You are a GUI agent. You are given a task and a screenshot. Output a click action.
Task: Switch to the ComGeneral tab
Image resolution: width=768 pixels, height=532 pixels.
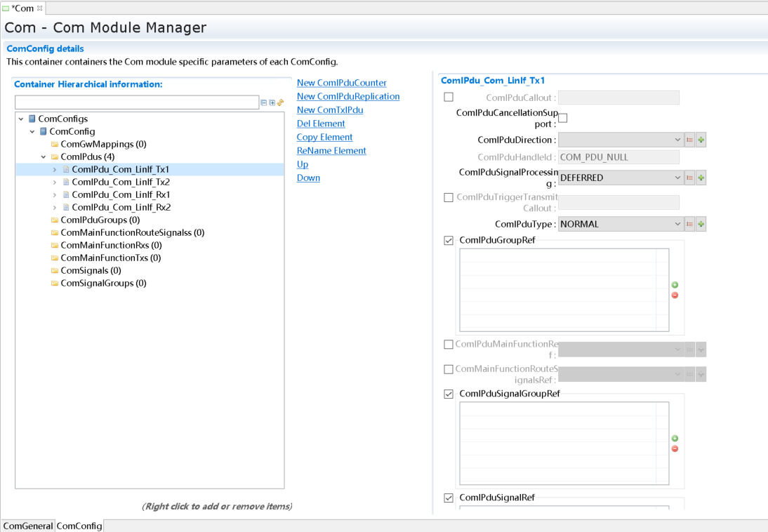[x=28, y=526]
